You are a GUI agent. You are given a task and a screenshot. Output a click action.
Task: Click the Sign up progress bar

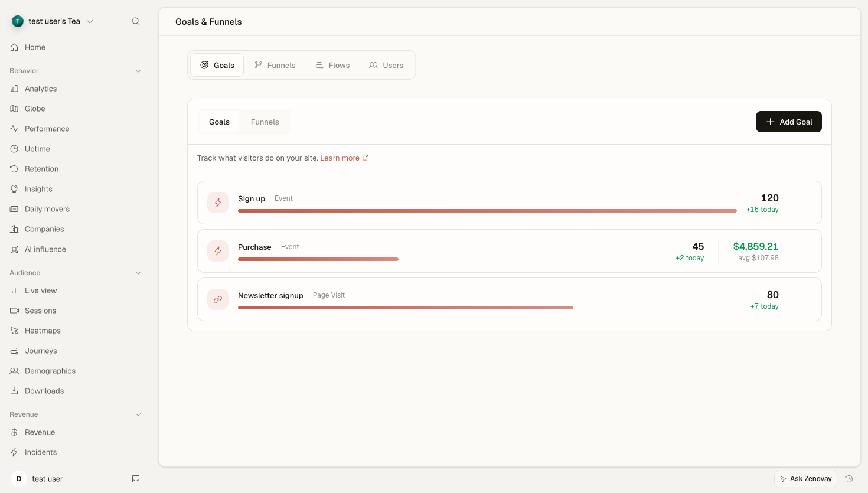click(x=487, y=211)
